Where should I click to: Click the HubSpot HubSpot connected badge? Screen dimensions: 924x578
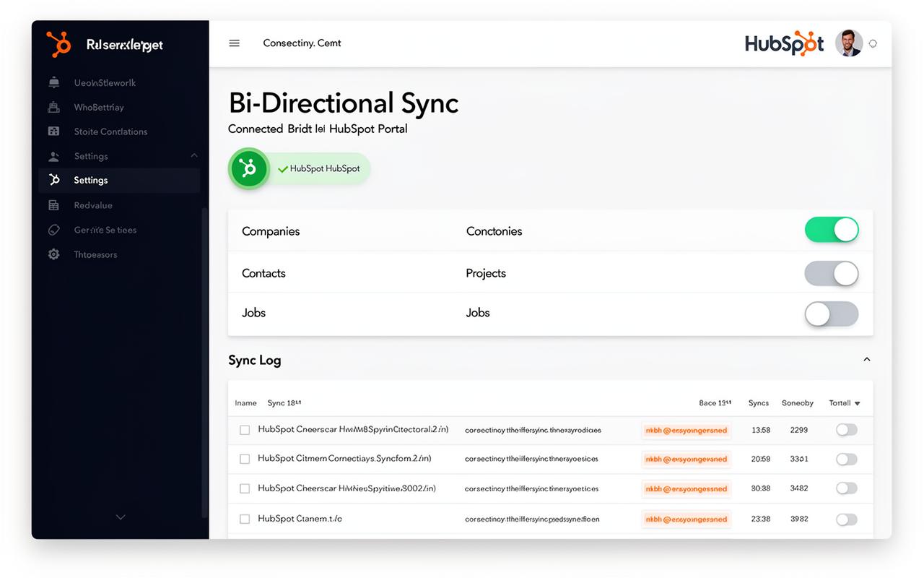pos(318,168)
